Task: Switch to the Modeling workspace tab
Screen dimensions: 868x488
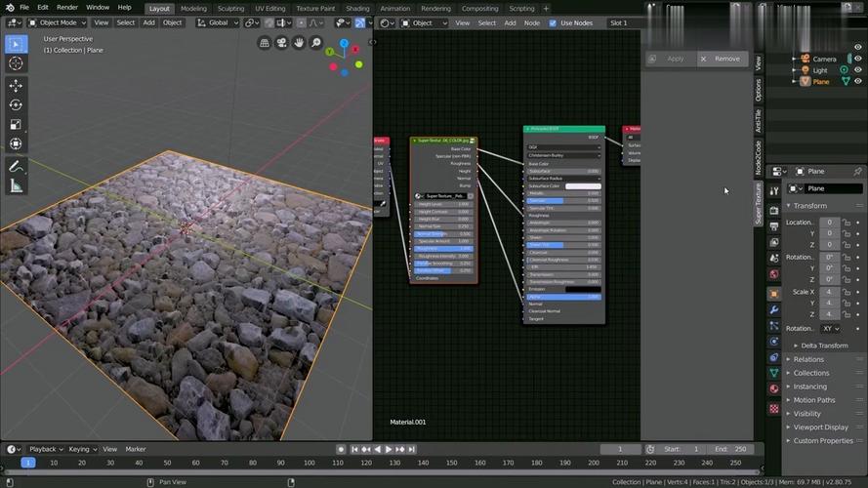Action: tap(193, 9)
